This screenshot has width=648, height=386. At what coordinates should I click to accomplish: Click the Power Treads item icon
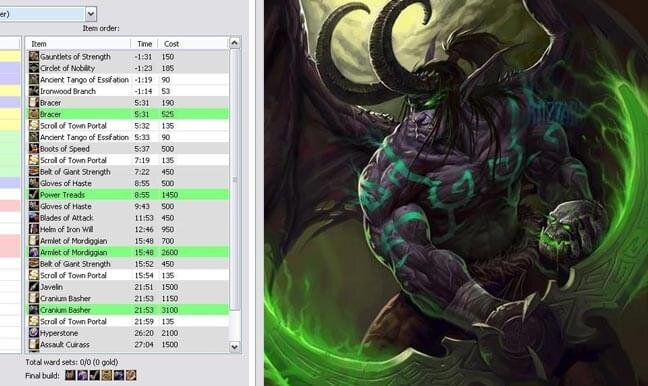(x=34, y=195)
